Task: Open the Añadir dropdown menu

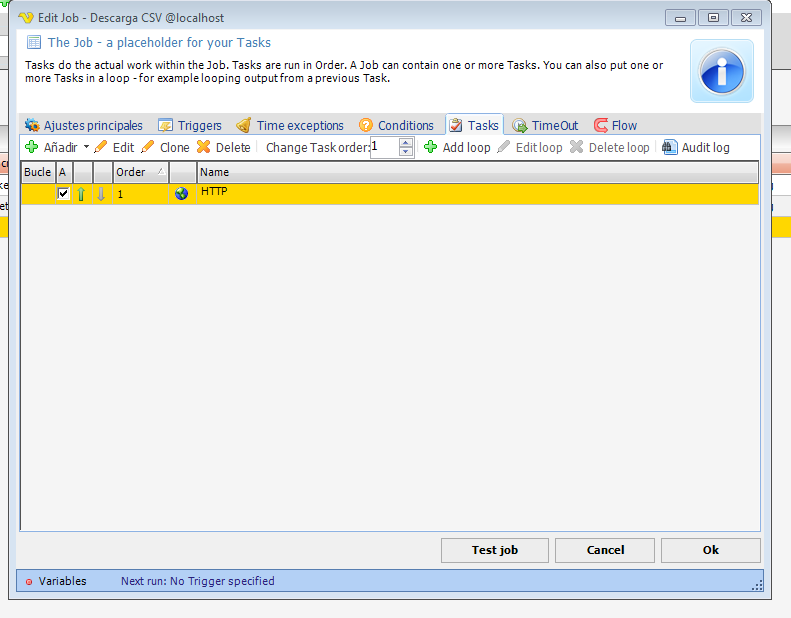Action: pyautogui.click(x=86, y=147)
